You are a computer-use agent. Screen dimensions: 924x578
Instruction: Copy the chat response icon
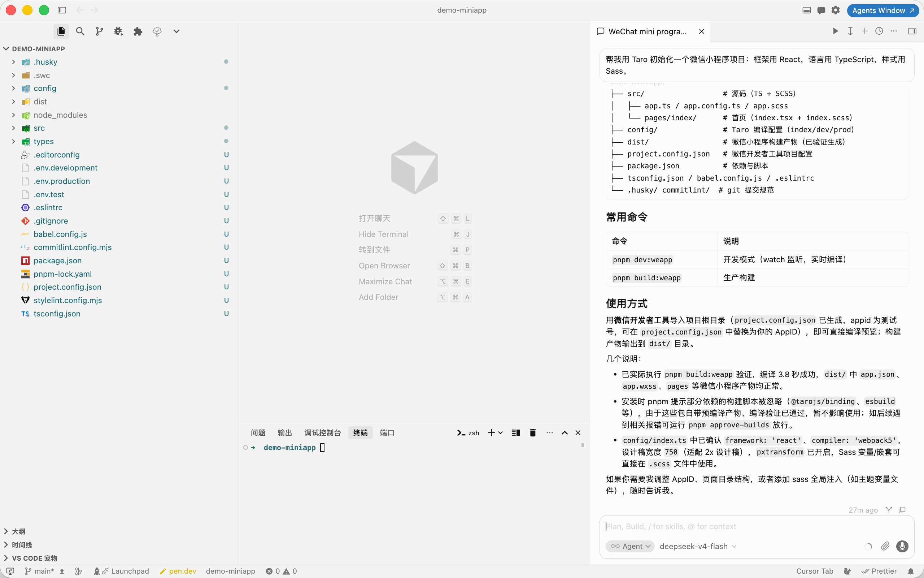902,510
